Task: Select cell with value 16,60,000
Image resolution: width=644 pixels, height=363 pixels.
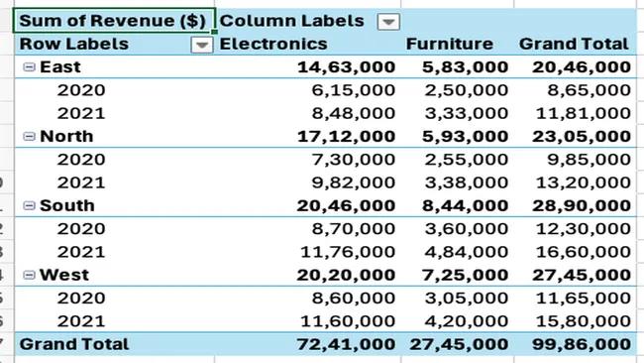Action: [584, 252]
